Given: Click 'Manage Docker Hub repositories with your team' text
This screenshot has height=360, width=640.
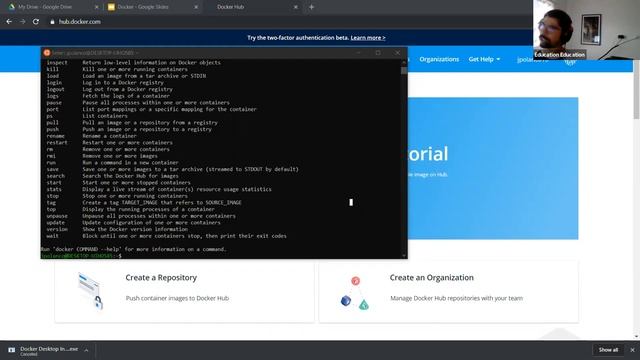Looking at the screenshot, I should tap(456, 298).
